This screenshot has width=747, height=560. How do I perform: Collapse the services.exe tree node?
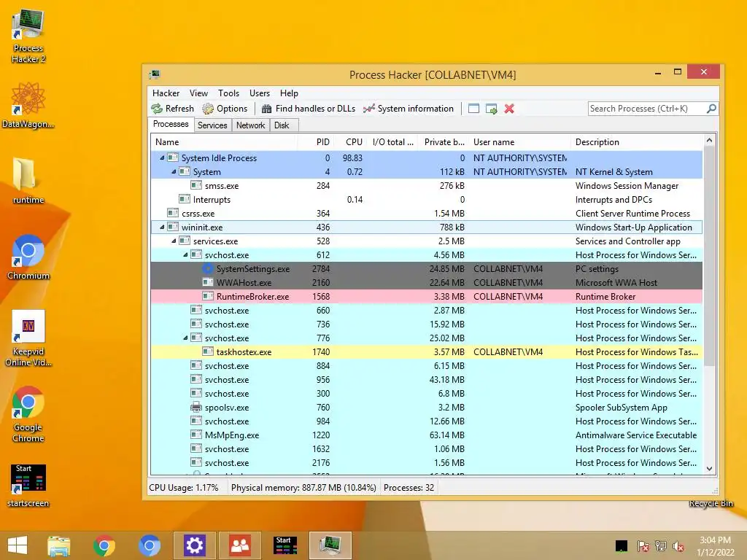coord(174,241)
